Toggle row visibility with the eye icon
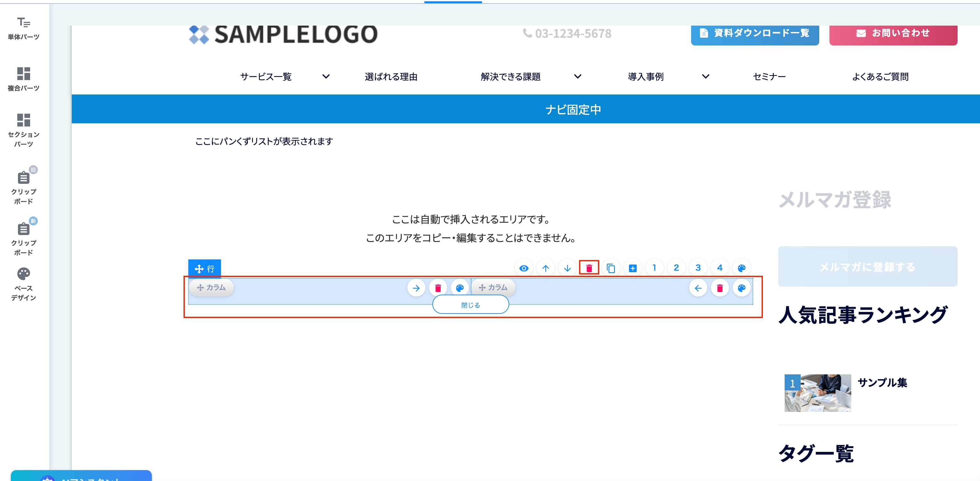This screenshot has width=980, height=481. [x=524, y=268]
